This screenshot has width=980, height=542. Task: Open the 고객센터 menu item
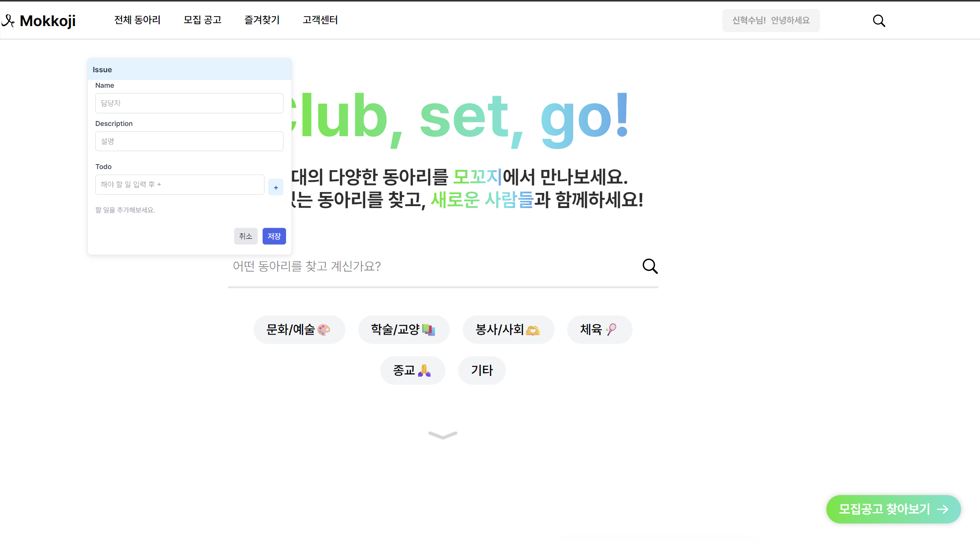(320, 20)
